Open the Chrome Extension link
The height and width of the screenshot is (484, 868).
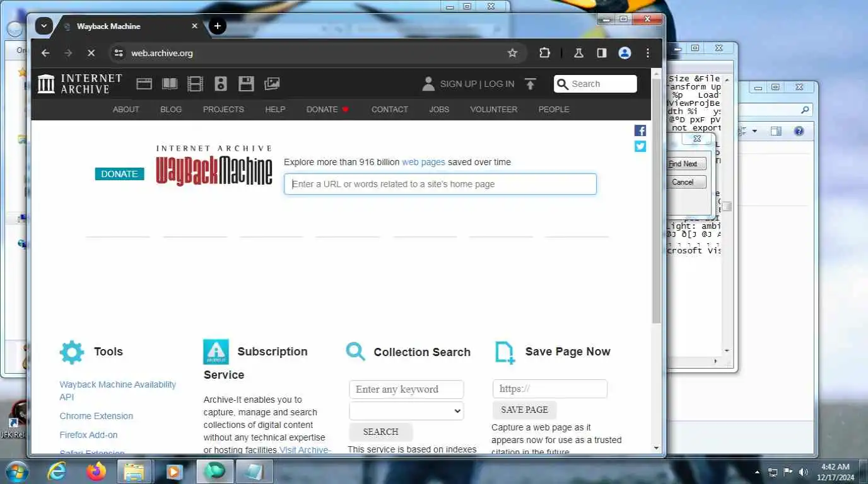click(x=97, y=416)
